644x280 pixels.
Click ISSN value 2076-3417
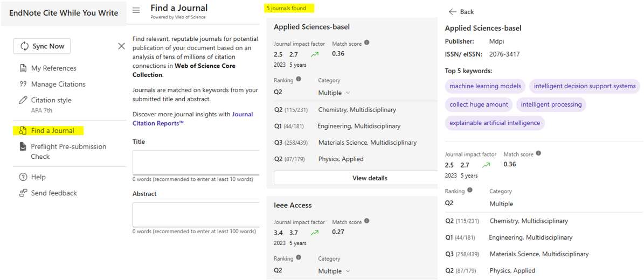click(x=505, y=54)
